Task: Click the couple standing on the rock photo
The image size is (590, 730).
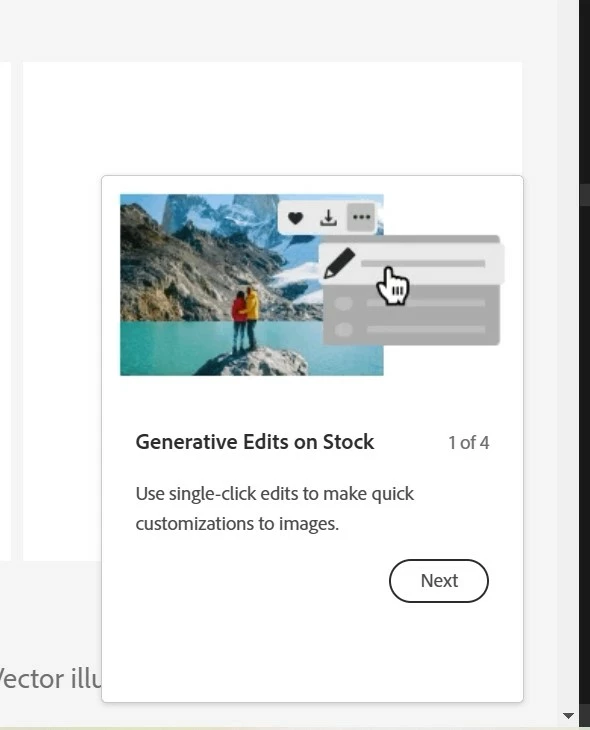Action: pos(245,319)
